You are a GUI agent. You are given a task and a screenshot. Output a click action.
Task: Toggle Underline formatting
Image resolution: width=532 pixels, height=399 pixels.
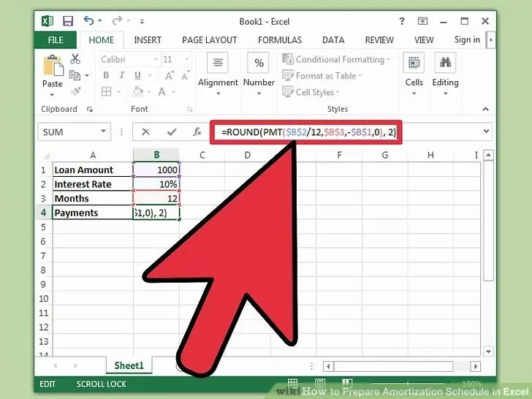click(137, 75)
